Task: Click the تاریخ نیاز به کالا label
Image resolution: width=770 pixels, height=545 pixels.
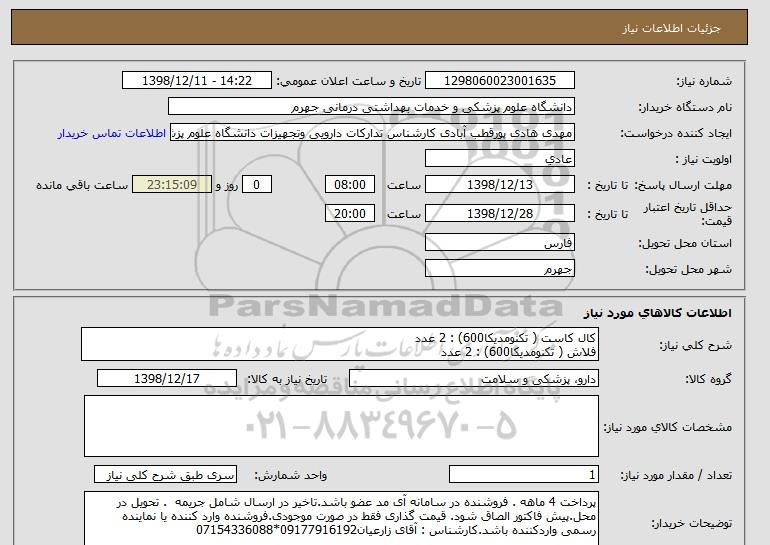Action: 287,379
